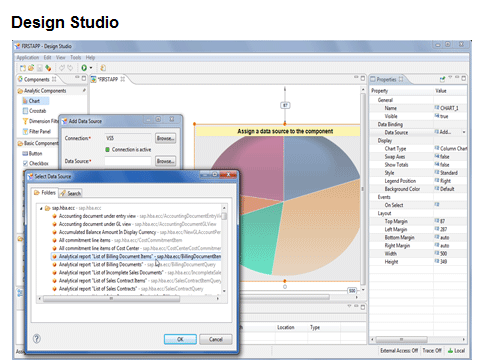The width and height of the screenshot is (480, 360).
Task: Click OK in Select Data Source
Action: pyautogui.click(x=180, y=339)
